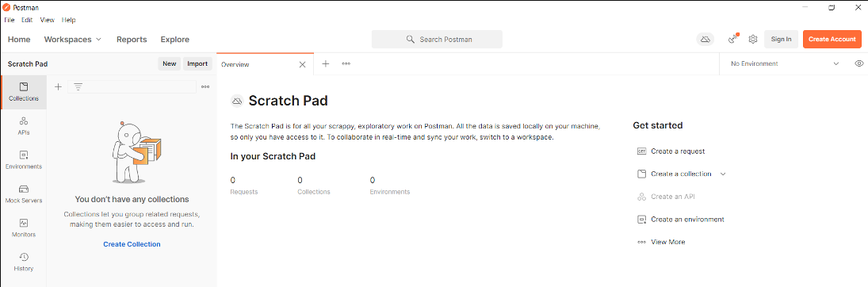Open the Environments sidebar panel
This screenshot has height=287, width=868.
pyautogui.click(x=23, y=160)
